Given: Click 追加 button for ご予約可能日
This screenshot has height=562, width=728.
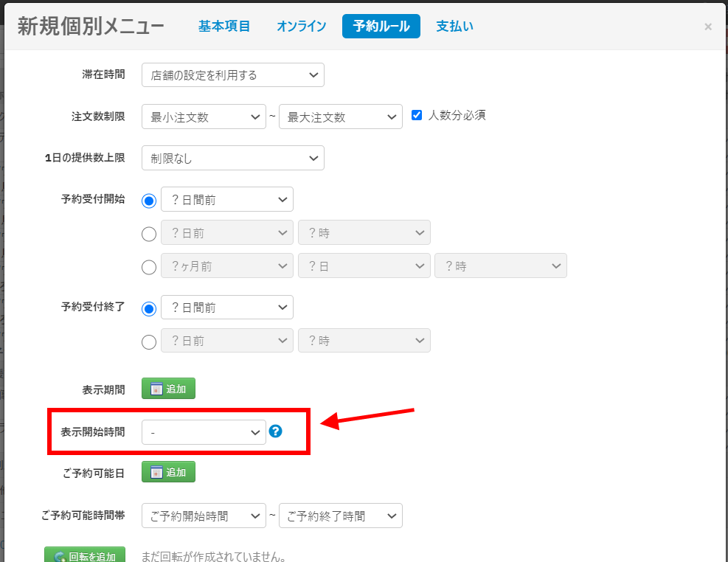Looking at the screenshot, I should 168,472.
